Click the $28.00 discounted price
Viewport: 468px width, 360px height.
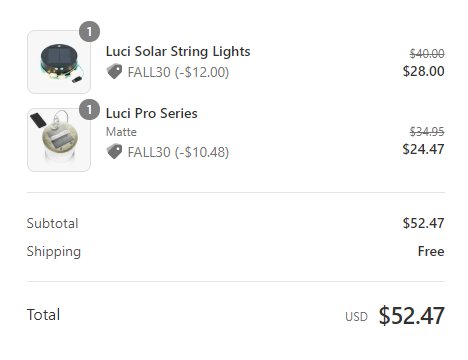point(423,71)
